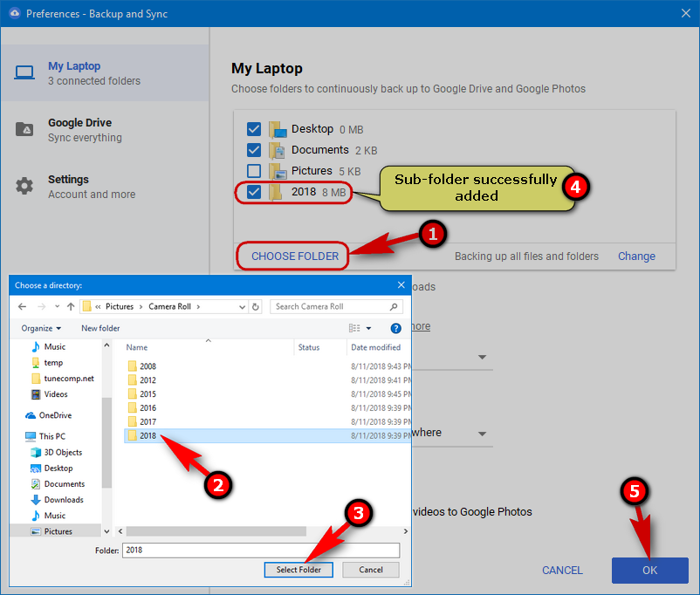
Task: Click the Change link
Action: 636,256
